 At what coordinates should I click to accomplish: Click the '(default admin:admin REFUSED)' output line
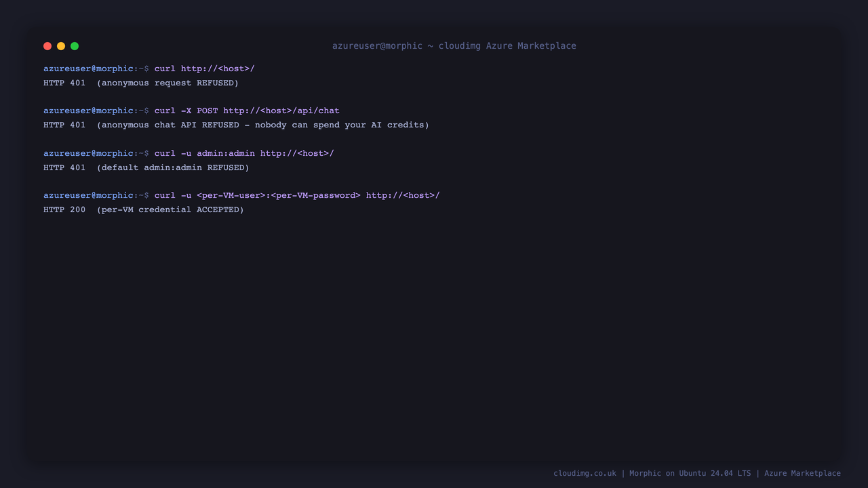coord(146,167)
